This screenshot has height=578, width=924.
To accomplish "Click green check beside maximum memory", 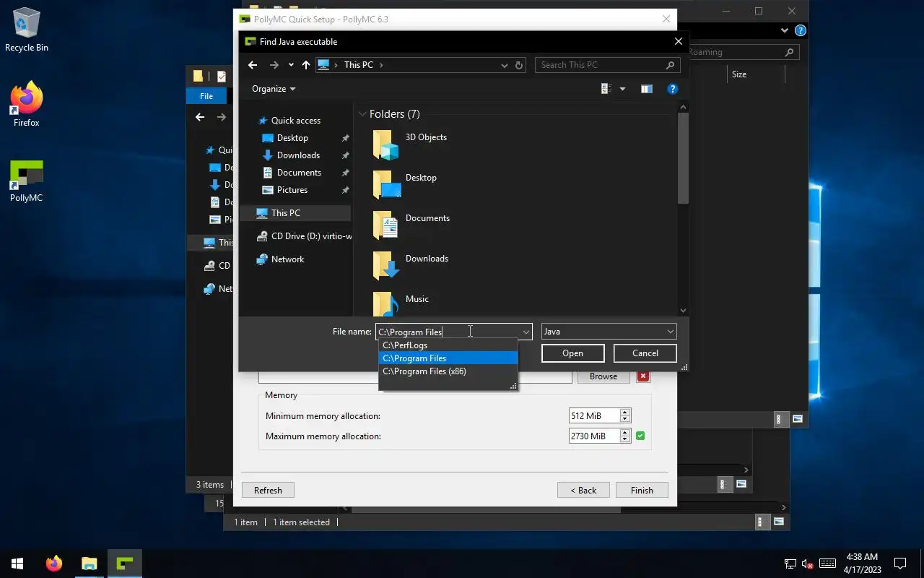I will pyautogui.click(x=640, y=436).
